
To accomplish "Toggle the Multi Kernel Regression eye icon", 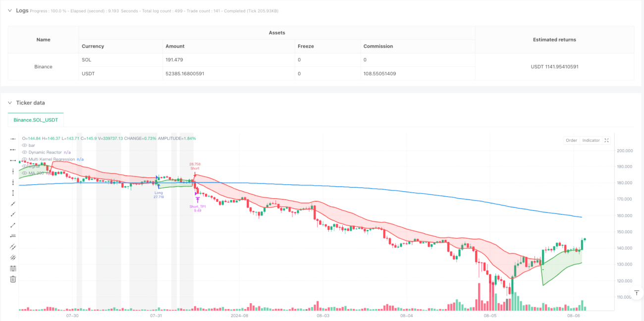I will click(x=25, y=159).
